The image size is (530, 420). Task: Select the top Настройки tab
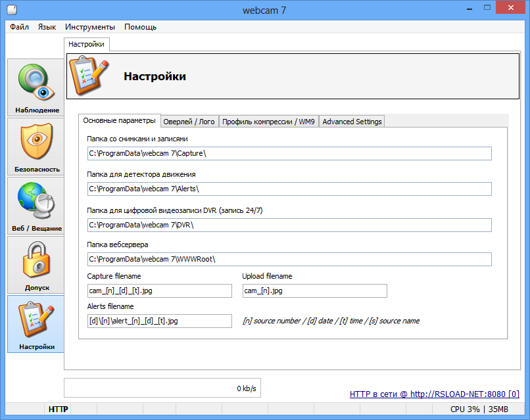(x=87, y=44)
